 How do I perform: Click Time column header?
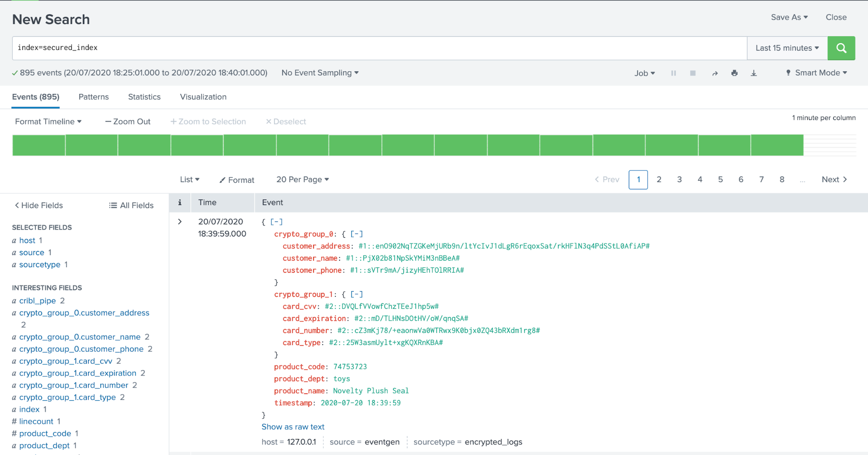[207, 203]
